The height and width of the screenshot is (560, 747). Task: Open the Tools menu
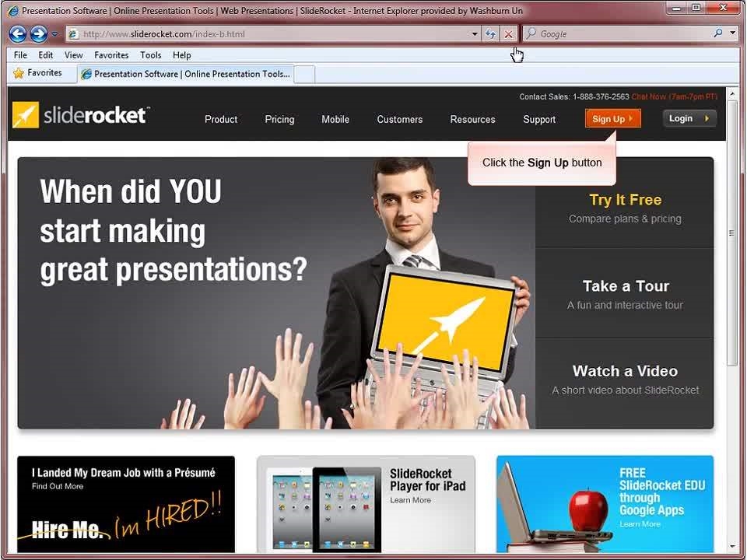coord(150,54)
